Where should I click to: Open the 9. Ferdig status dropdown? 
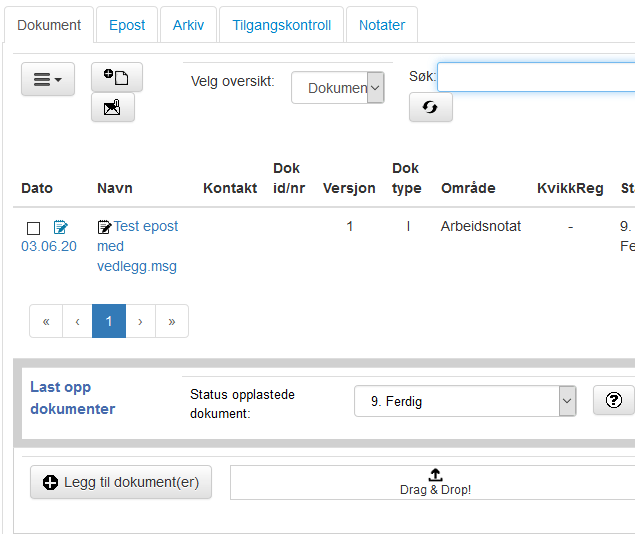[465, 401]
